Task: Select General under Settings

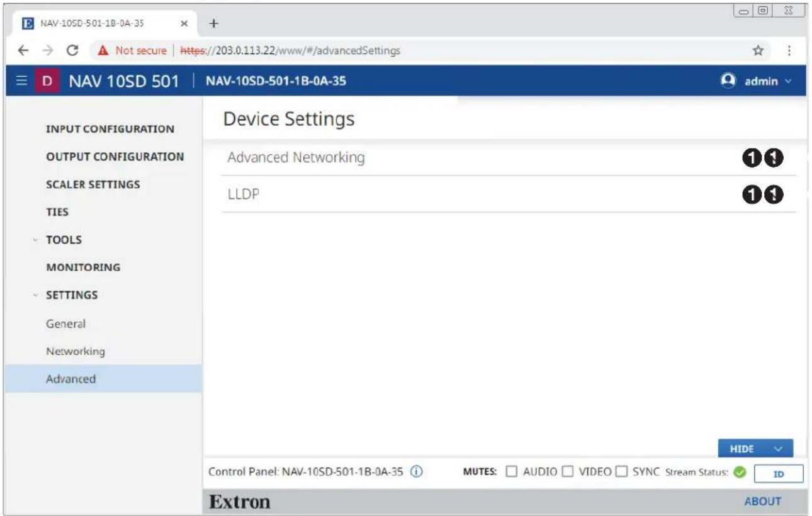Action: pos(65,324)
